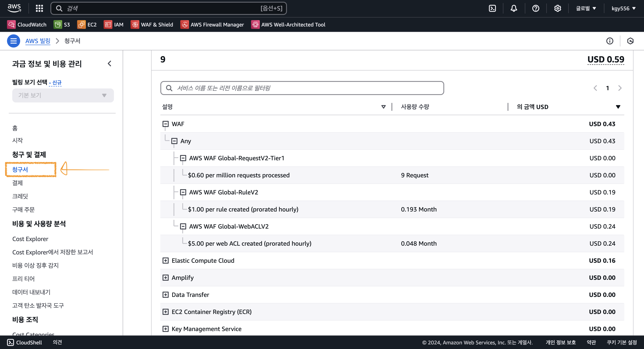
Task: Expand the Key Management Service row
Action: click(166, 329)
